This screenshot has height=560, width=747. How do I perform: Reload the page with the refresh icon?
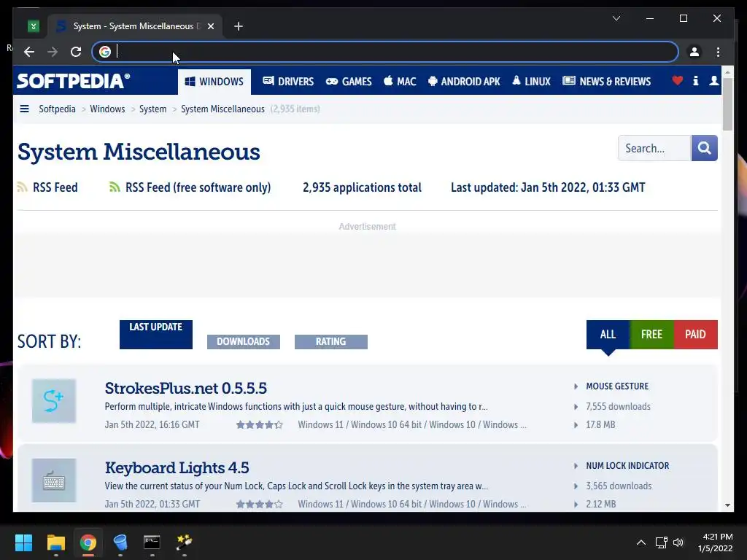76,52
